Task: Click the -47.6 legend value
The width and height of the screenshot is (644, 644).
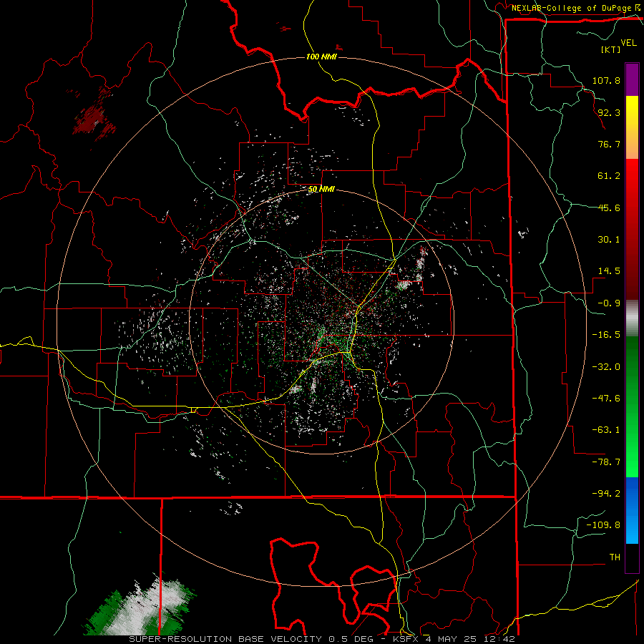Action: point(606,399)
